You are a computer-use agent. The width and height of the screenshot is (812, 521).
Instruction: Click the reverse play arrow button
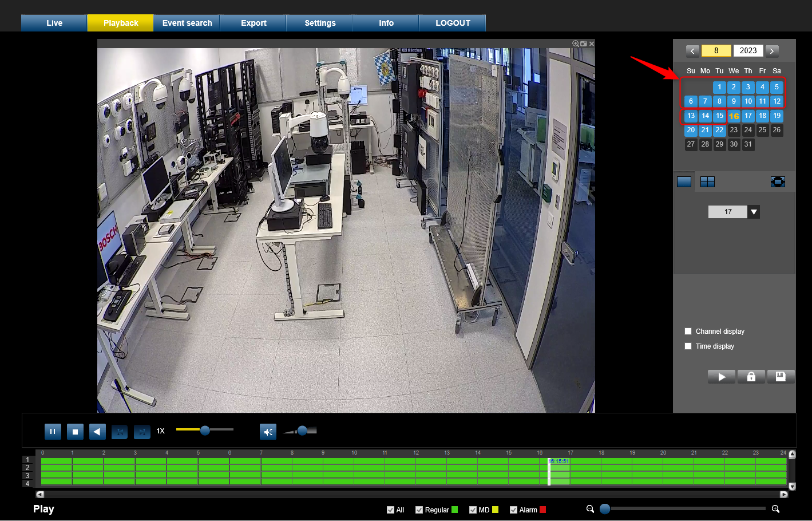click(x=97, y=432)
